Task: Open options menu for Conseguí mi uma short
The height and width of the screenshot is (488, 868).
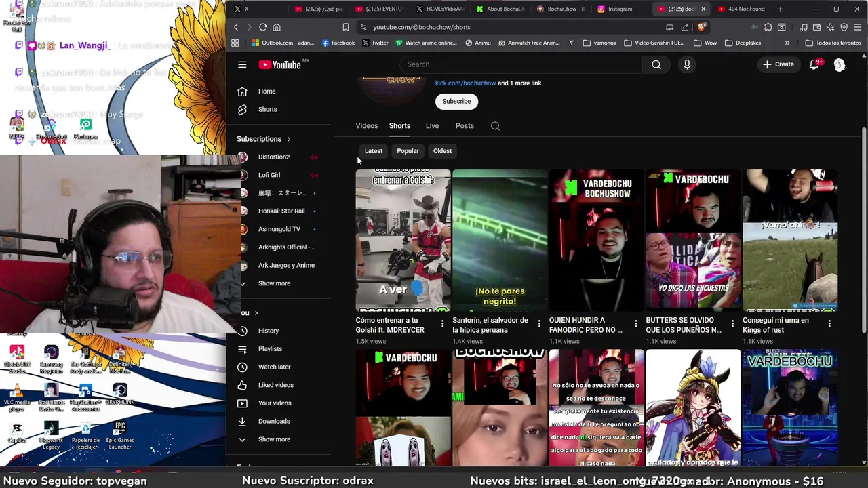Action: [x=829, y=324]
